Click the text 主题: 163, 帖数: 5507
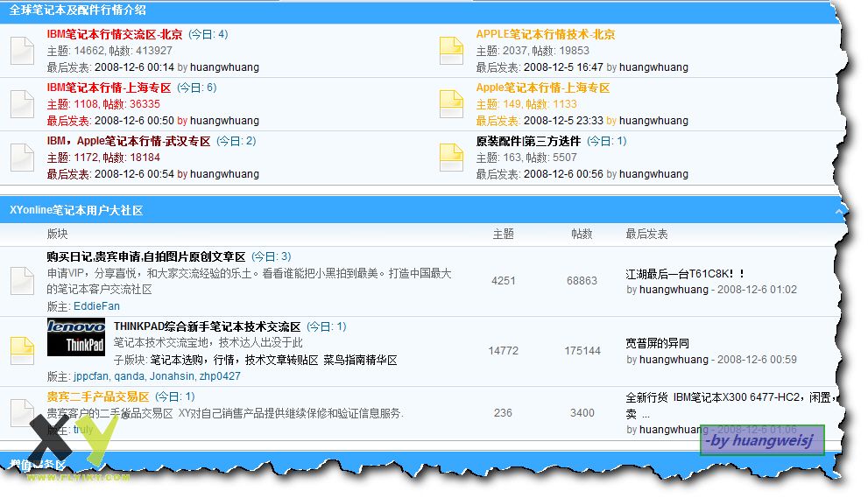 click(526, 158)
